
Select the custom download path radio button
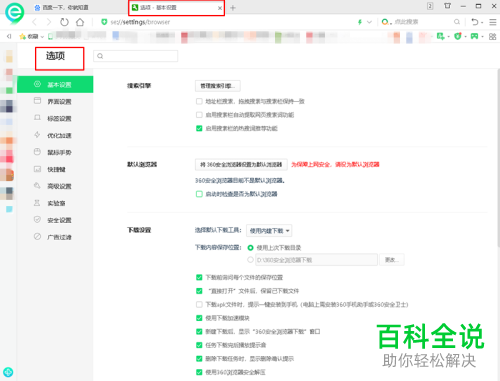250,260
